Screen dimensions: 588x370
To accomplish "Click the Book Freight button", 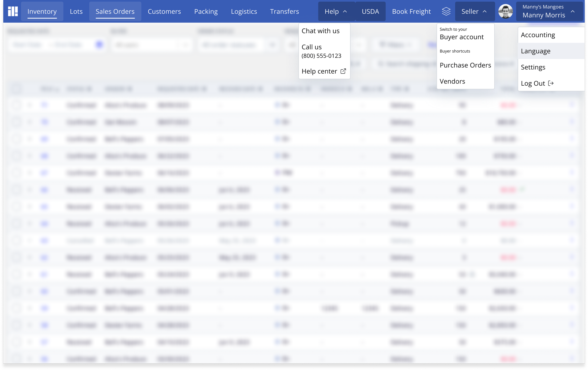I will [x=411, y=12].
